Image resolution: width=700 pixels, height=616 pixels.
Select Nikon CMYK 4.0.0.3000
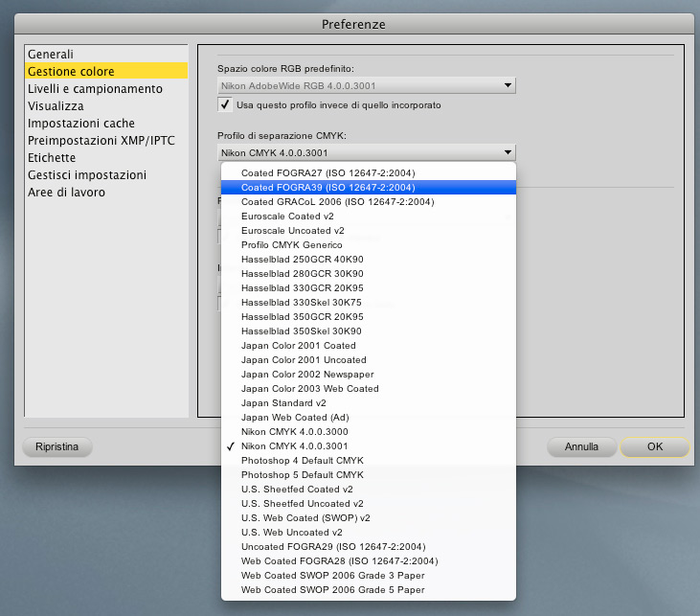click(x=369, y=431)
